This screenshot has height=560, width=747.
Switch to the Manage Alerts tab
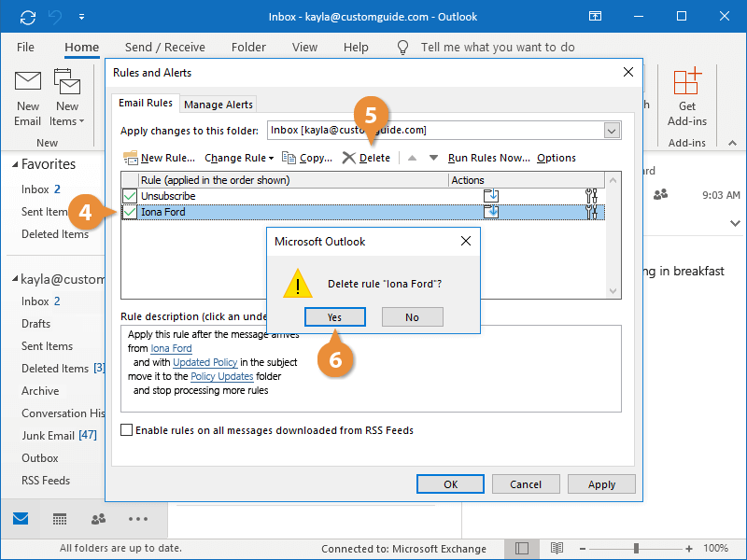click(x=218, y=104)
